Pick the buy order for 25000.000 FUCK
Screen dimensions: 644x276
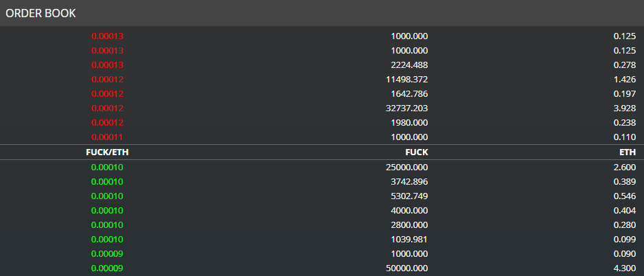point(322,167)
